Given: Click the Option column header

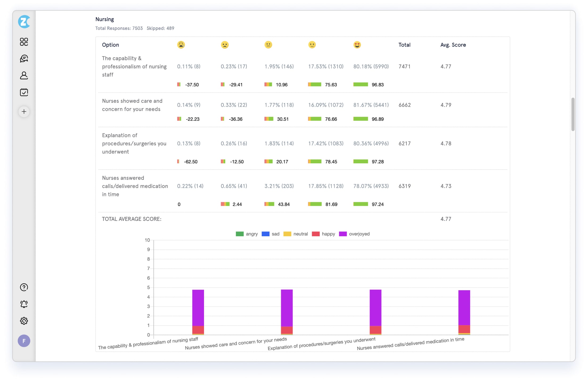Looking at the screenshot, I should [111, 45].
